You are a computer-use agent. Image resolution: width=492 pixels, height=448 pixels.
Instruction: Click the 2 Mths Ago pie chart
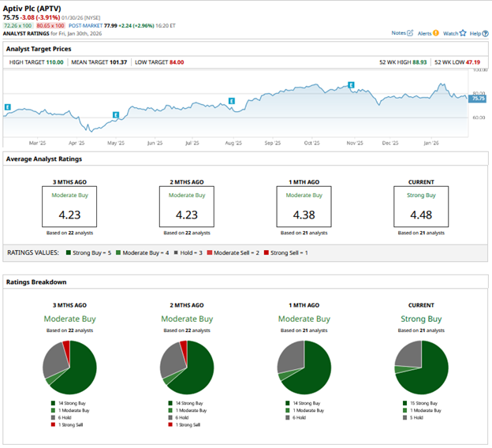click(186, 368)
